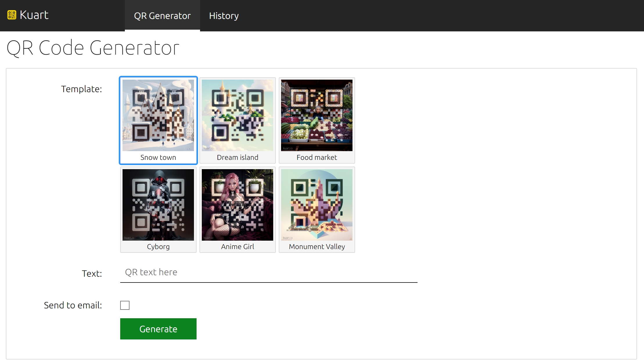Click the Send to email label
This screenshot has width=644, height=363.
(x=73, y=305)
